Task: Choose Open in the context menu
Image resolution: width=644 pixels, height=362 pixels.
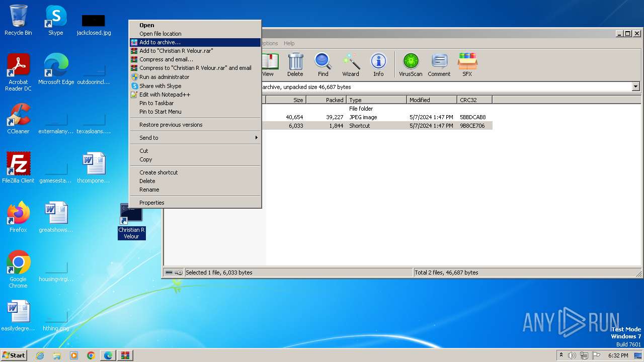Action: coord(195,25)
